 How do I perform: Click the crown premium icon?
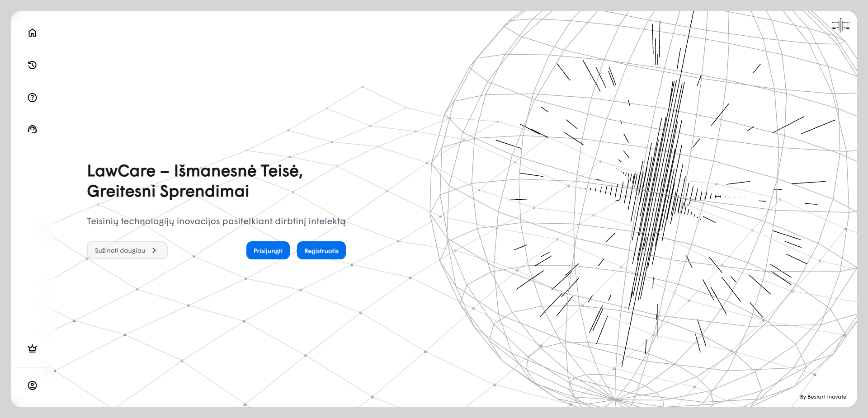coord(32,348)
